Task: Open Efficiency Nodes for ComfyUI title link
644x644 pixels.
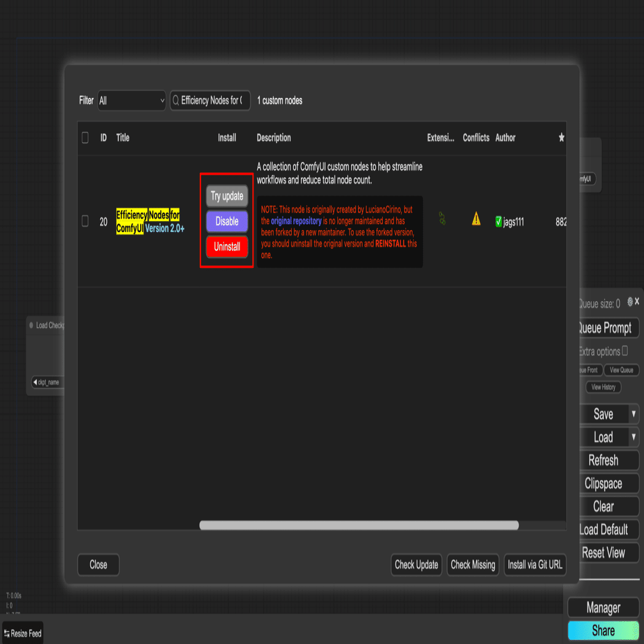Action: point(150,221)
